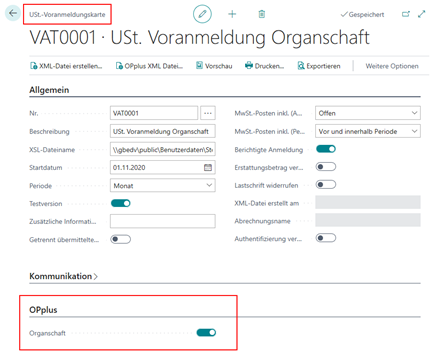The width and height of the screenshot is (436, 360).
Task: Open the MwSt.-Posten dropdown showing Offen
Action: [368, 113]
